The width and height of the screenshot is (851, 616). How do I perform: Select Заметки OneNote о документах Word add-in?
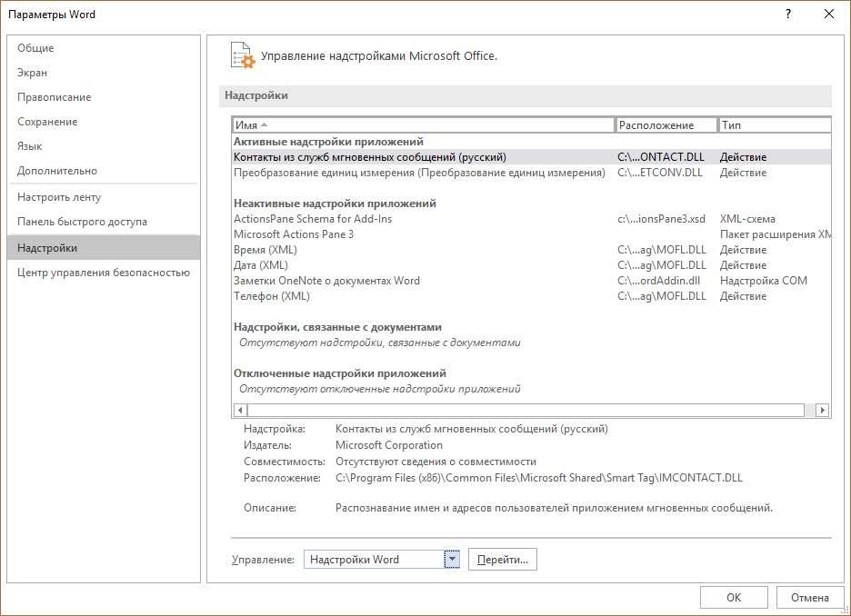(x=327, y=281)
